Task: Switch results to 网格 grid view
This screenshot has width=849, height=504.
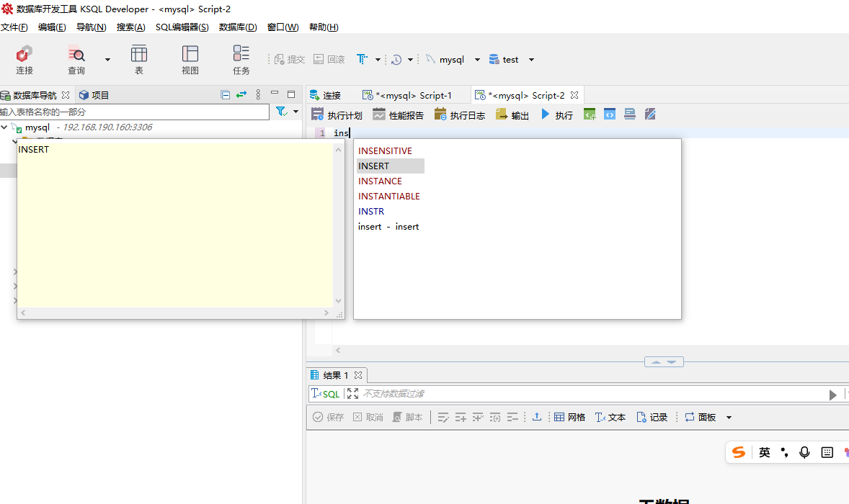Action: pos(569,417)
